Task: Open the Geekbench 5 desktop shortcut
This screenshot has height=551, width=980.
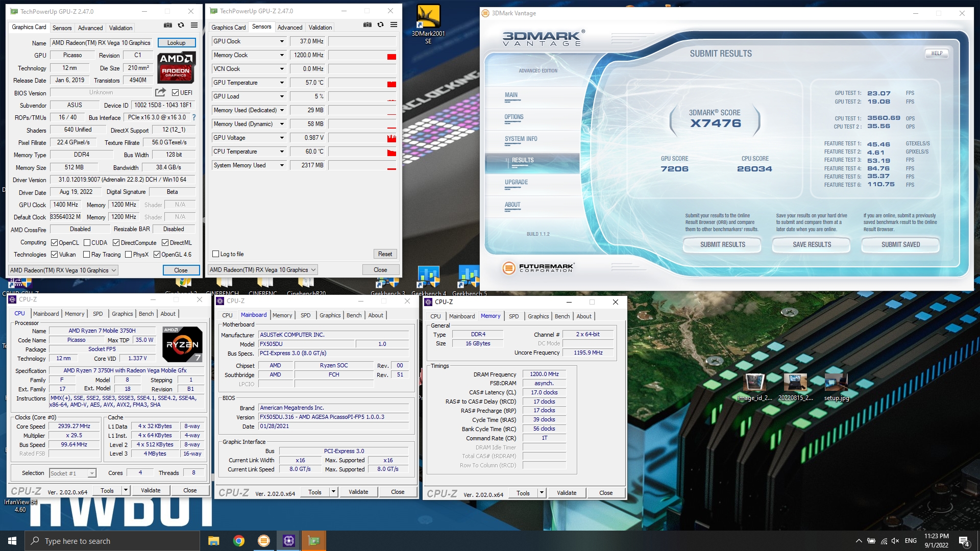Action: 469,281
